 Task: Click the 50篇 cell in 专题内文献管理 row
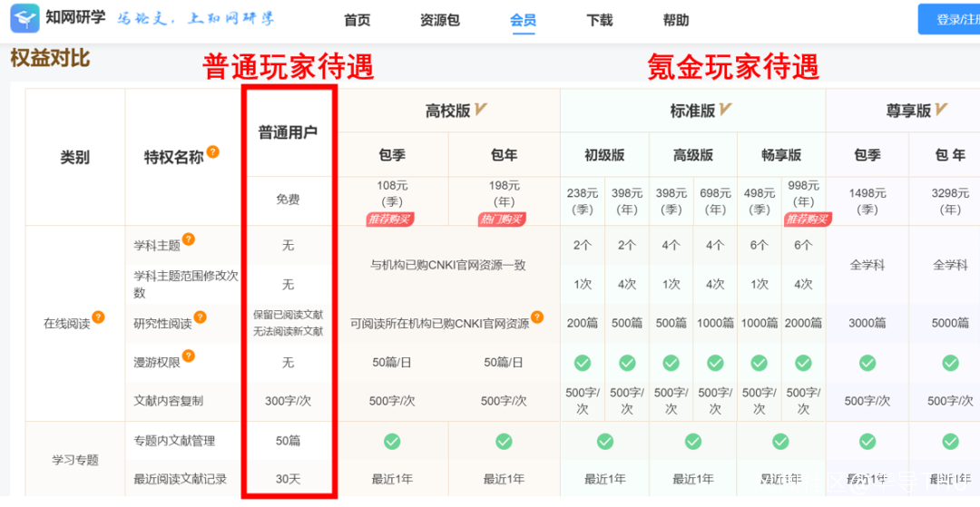289,441
